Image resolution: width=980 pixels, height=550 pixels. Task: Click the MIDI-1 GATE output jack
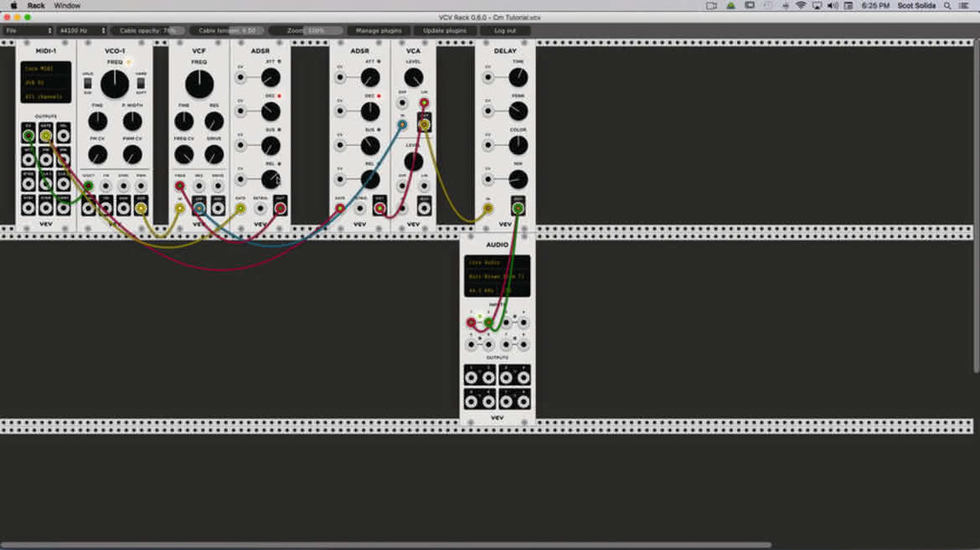tap(45, 136)
